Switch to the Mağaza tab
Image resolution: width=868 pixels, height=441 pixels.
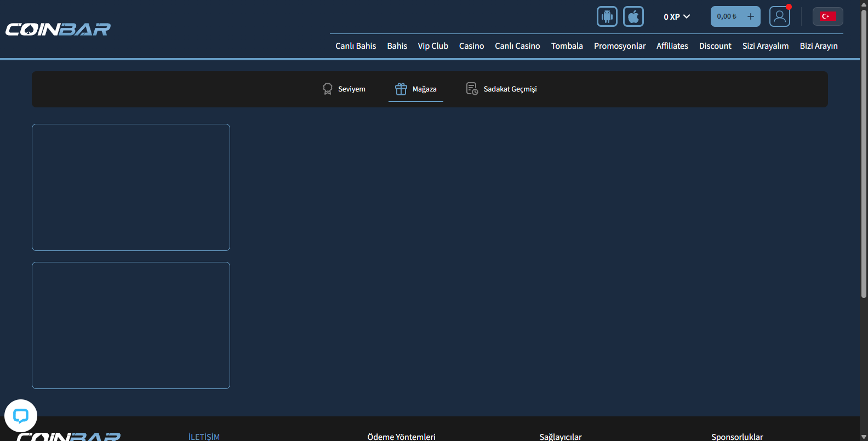pyautogui.click(x=416, y=89)
